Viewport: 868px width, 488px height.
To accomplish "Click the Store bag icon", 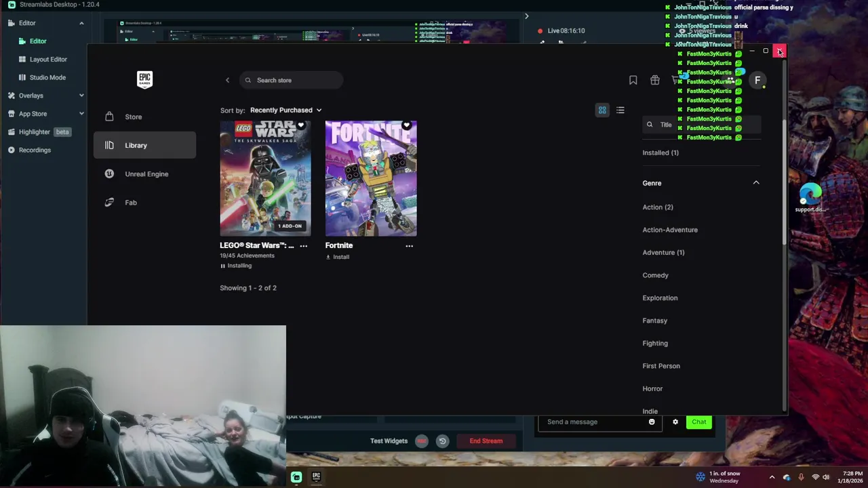I will tap(109, 117).
